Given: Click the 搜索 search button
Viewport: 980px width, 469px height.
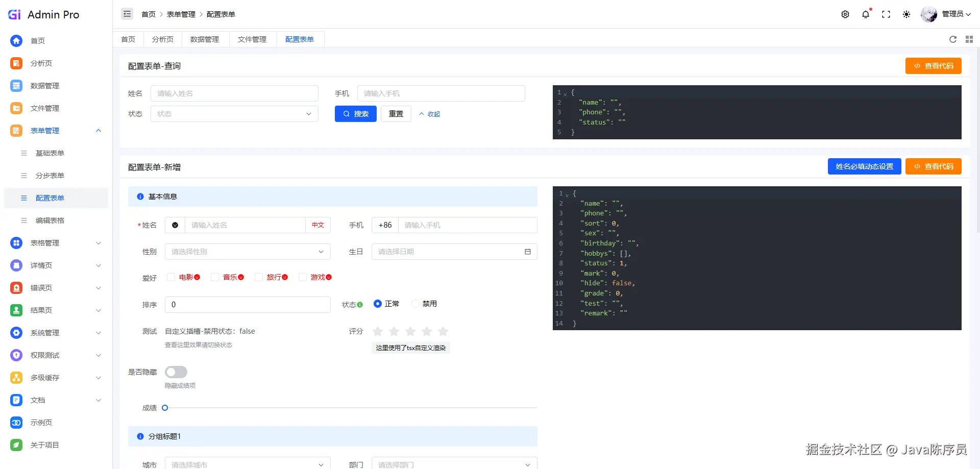Looking at the screenshot, I should tap(356, 114).
